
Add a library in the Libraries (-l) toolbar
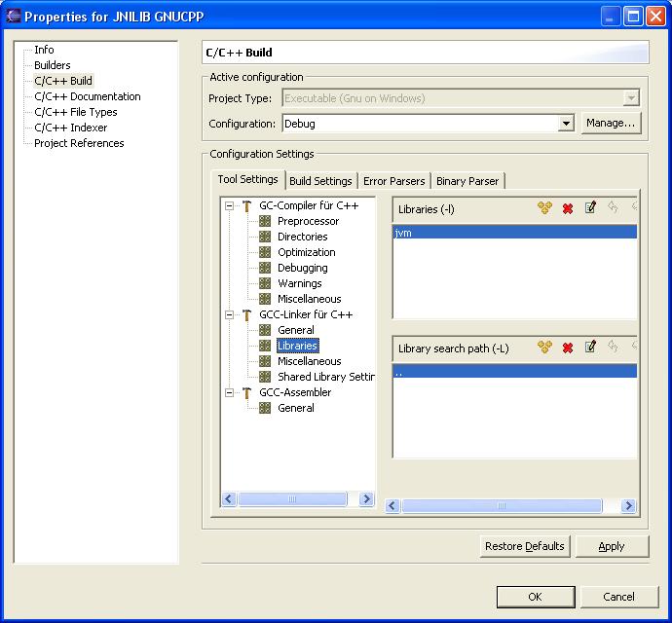(544, 207)
